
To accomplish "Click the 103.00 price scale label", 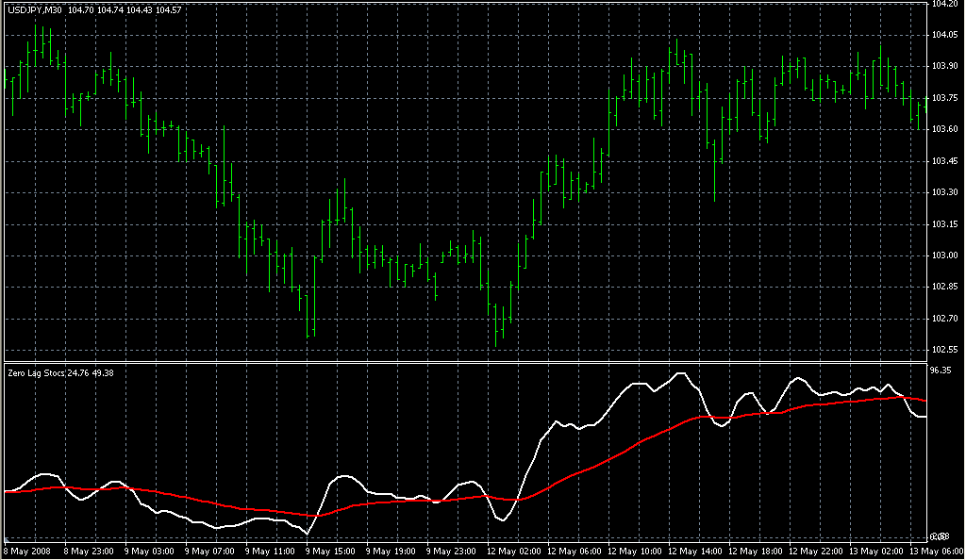I will 945,255.
